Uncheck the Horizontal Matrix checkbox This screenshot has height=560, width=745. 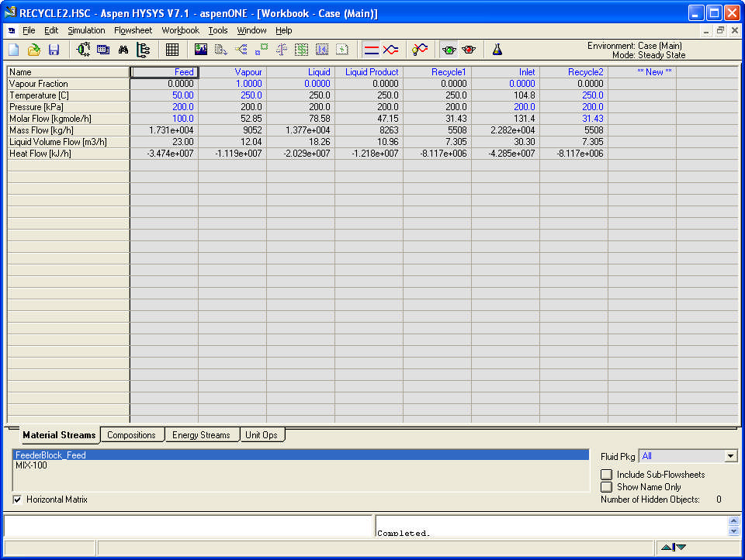tap(18, 500)
